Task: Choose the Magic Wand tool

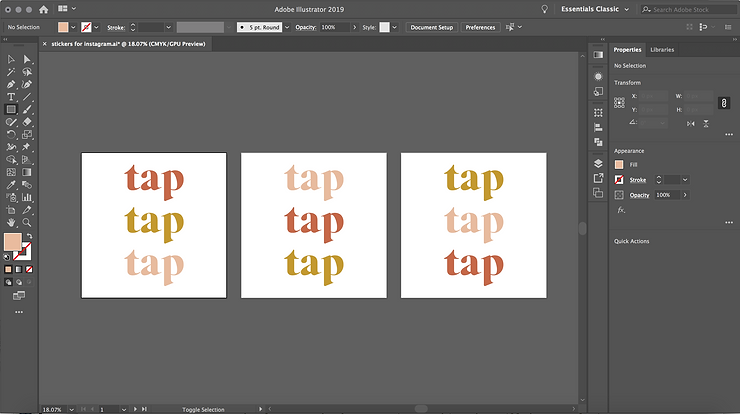Action: tap(11, 72)
